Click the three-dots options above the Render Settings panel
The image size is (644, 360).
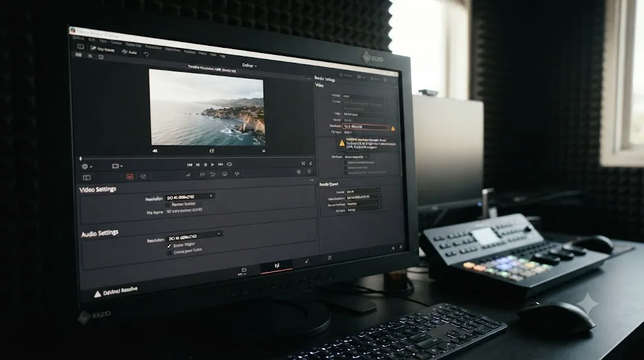(309, 78)
